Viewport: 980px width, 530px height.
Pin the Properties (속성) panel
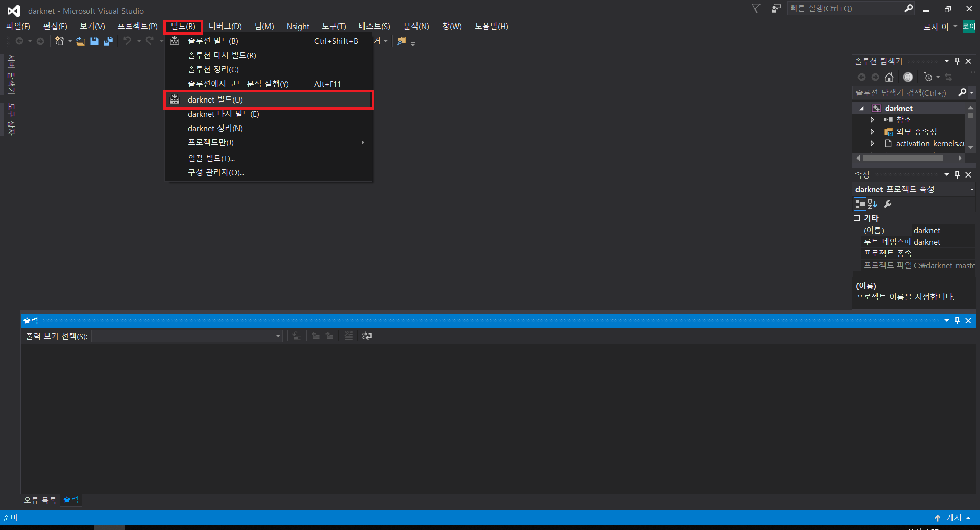point(957,175)
